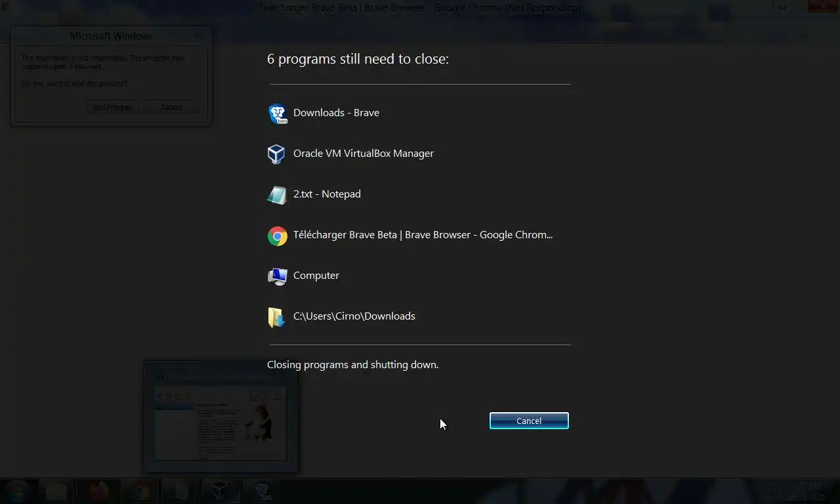Click the Google Chrome icon in list
Screen dimensions: 840x504
click(278, 236)
